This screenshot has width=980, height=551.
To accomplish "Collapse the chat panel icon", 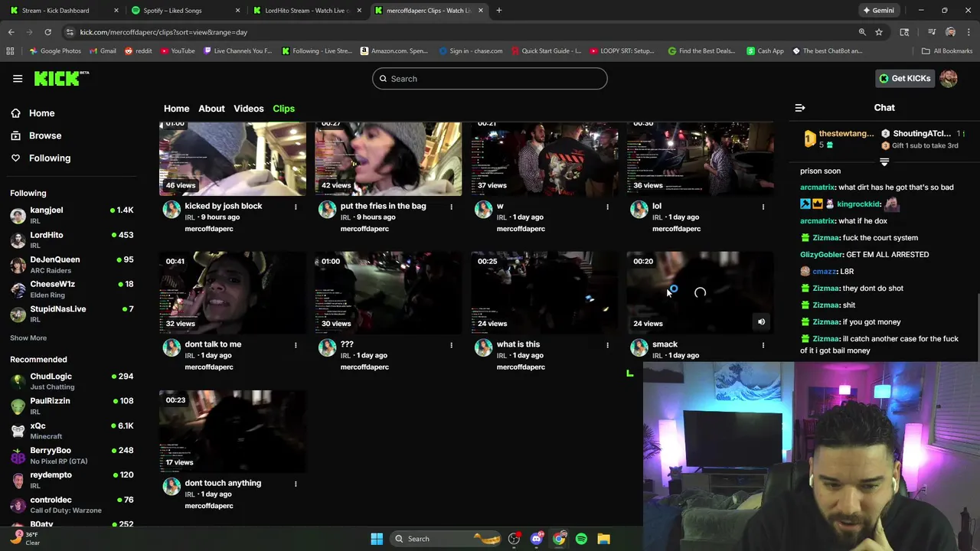I will 800,108.
